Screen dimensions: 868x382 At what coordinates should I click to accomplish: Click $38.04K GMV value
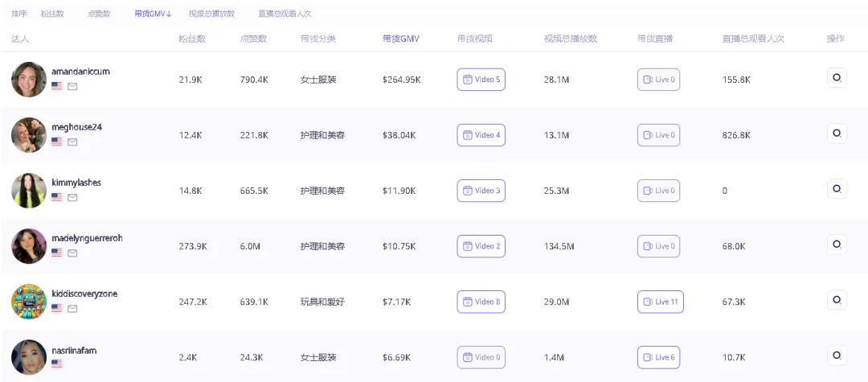399,135
